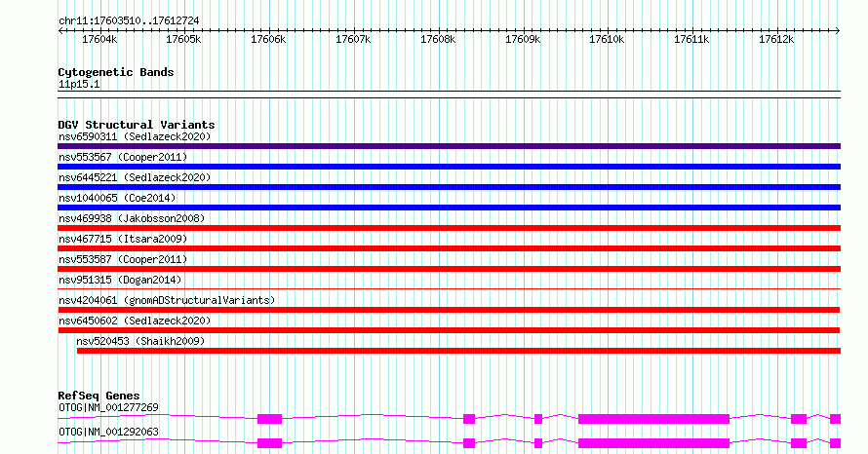Select the red bar under nsv6450602

[x=449, y=330]
